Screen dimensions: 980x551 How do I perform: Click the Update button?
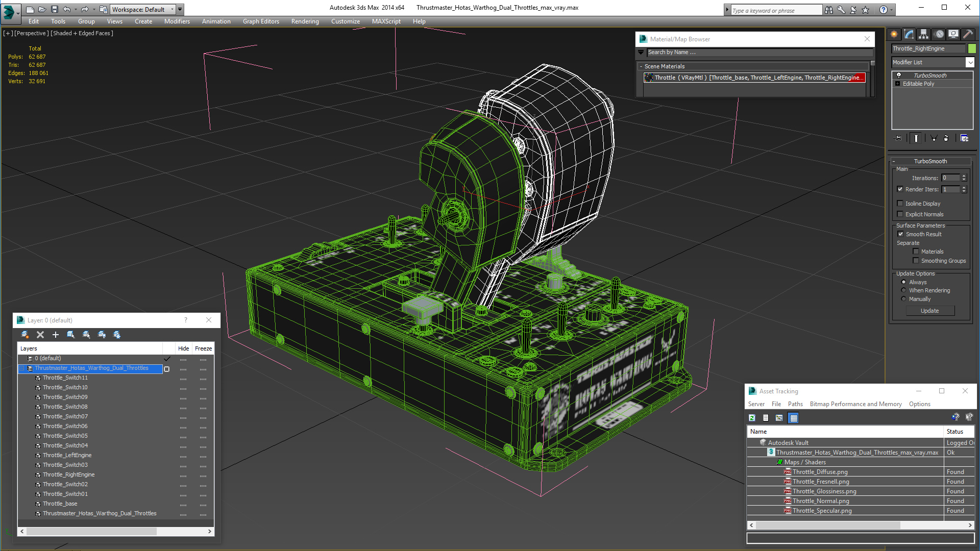point(930,311)
